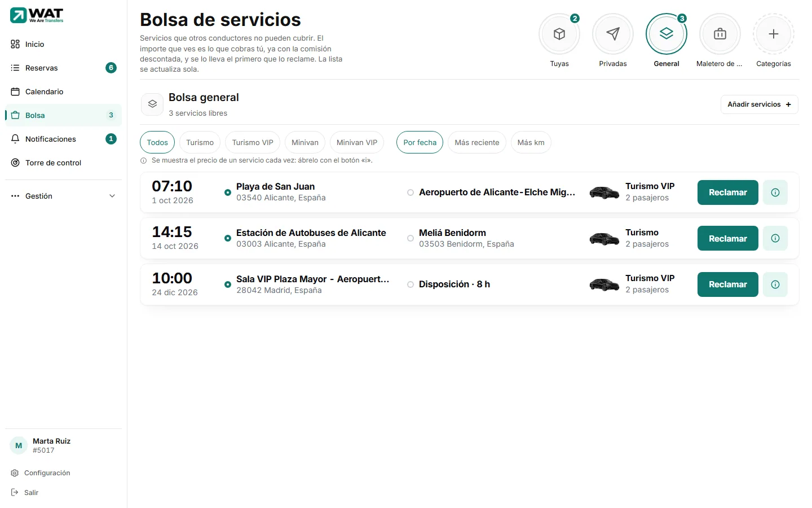Sort by Más reciente
The image size is (812, 508).
(477, 142)
